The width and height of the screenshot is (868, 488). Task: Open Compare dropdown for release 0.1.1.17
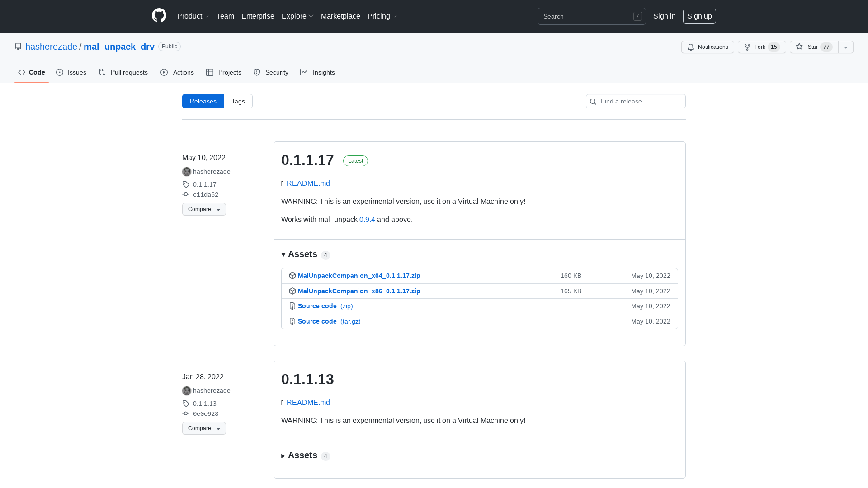[x=204, y=209]
